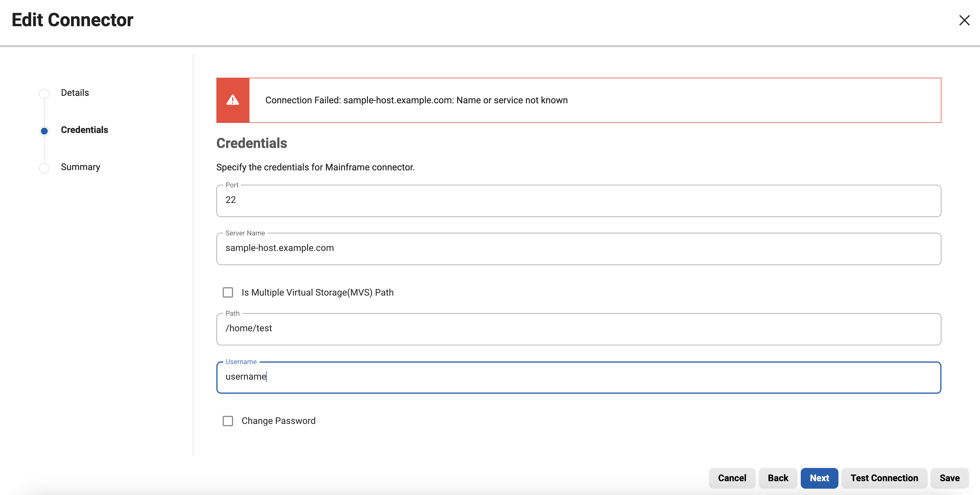The width and height of the screenshot is (980, 495).
Task: Run Test Connection
Action: point(884,478)
